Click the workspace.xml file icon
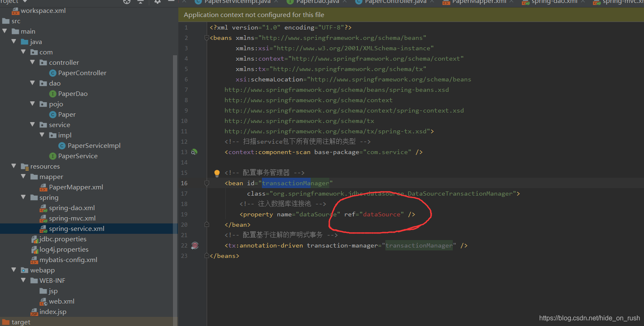This screenshot has width=644, height=326. pos(15,11)
